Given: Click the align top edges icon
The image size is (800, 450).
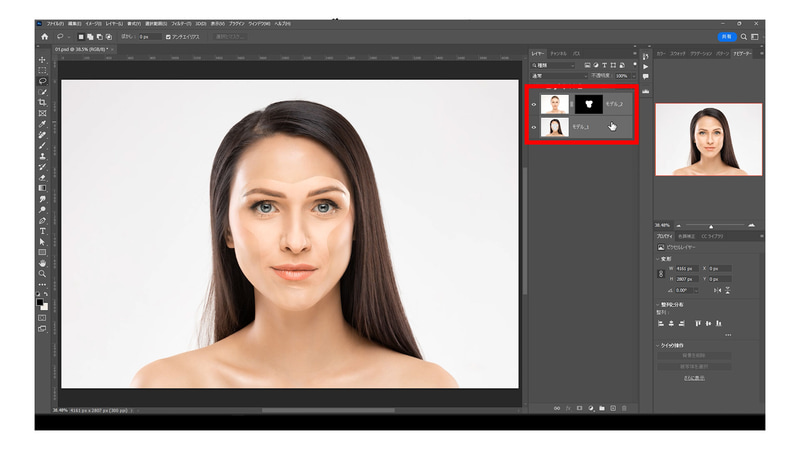Looking at the screenshot, I should pyautogui.click(x=698, y=323).
